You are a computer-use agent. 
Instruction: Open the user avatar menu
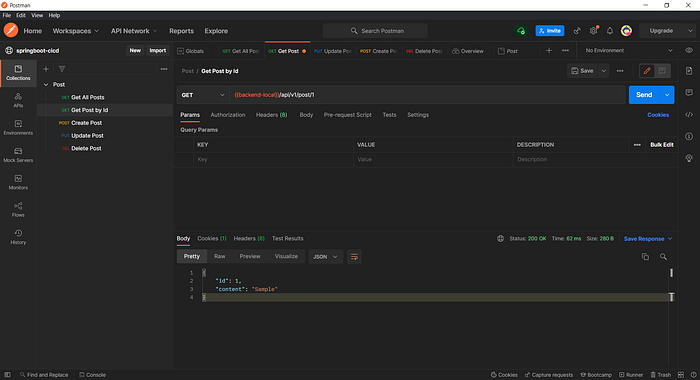tap(626, 31)
